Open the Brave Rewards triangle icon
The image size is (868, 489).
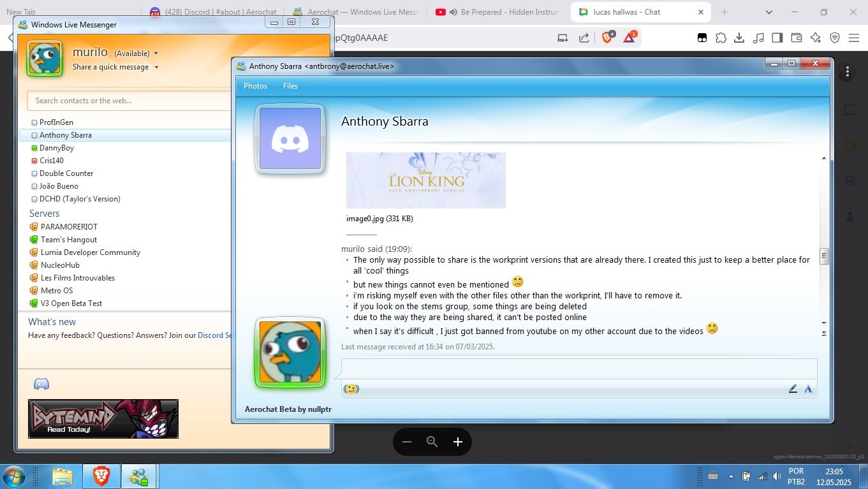coord(629,38)
